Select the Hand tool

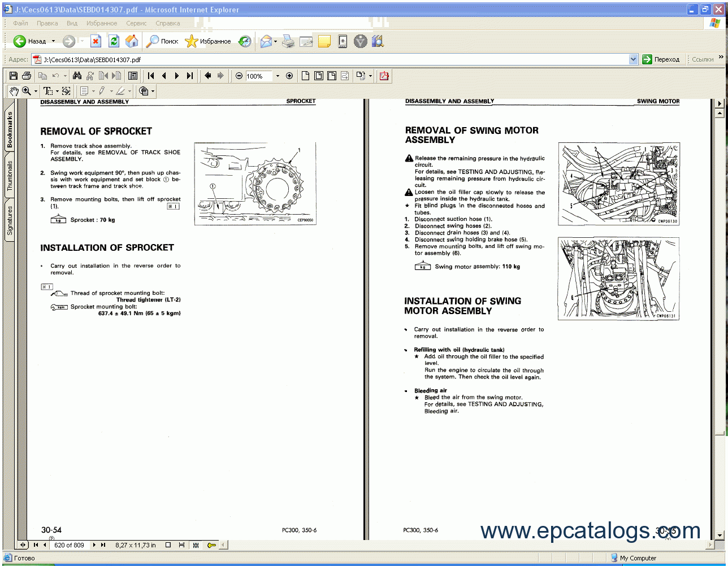coord(14,91)
